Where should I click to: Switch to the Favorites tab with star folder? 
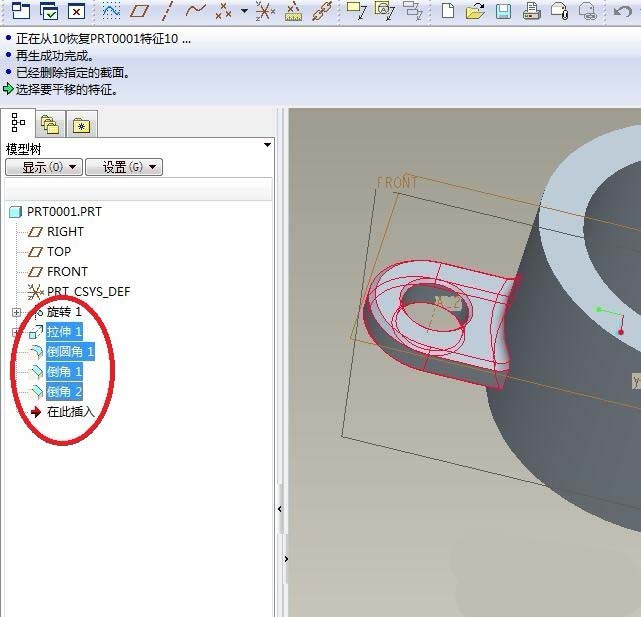pos(81,124)
